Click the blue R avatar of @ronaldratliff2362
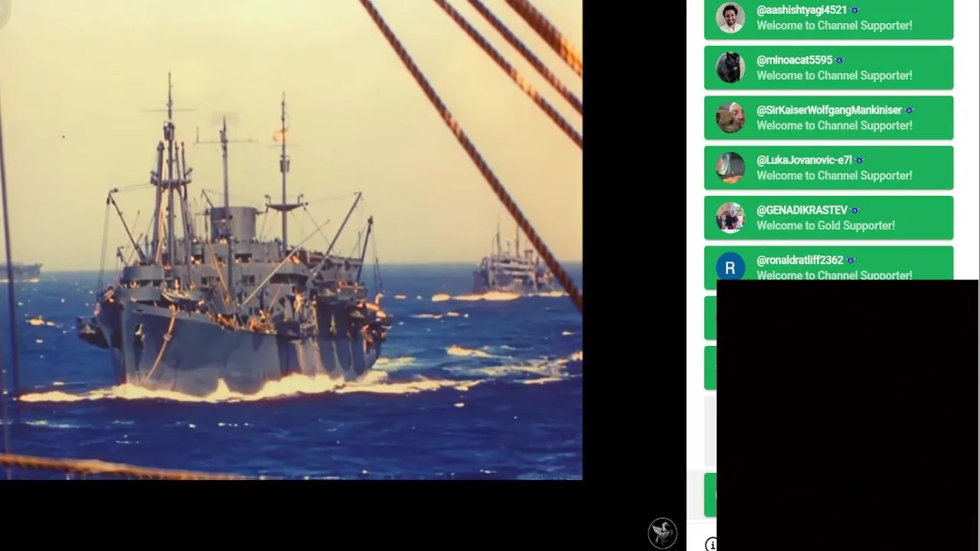 pyautogui.click(x=730, y=268)
